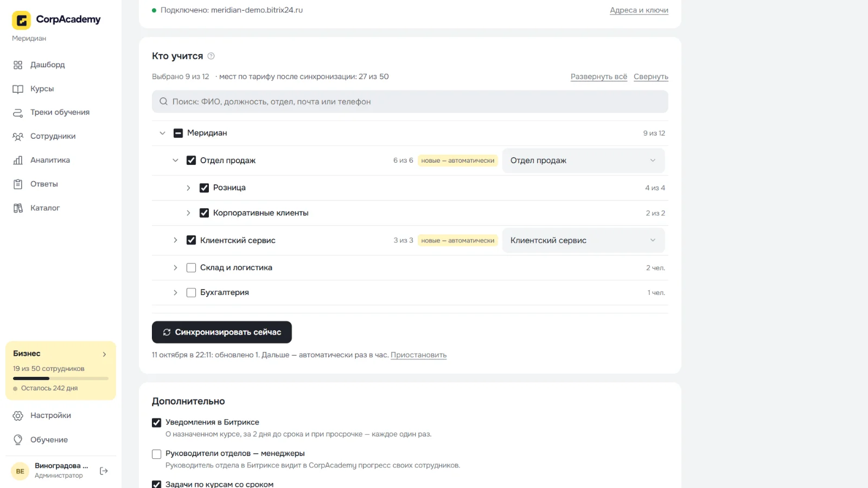Go to Сотрудники in sidebar
The width and height of the screenshot is (868, 488).
(x=53, y=137)
